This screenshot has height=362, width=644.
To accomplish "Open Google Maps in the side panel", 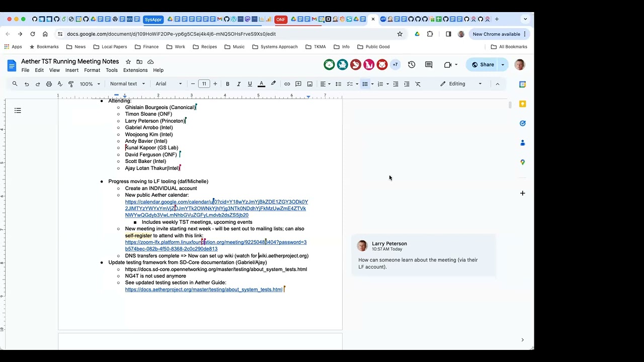I will pos(523,162).
